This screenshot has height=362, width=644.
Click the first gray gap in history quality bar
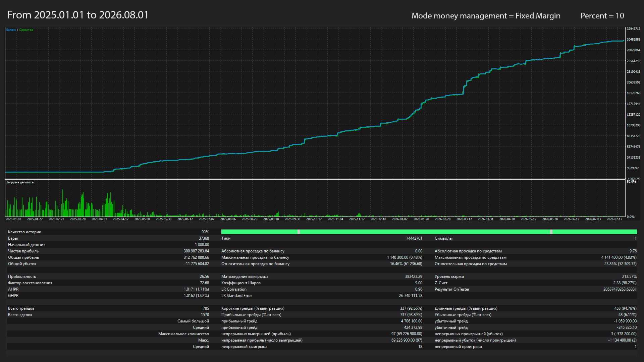click(x=299, y=232)
